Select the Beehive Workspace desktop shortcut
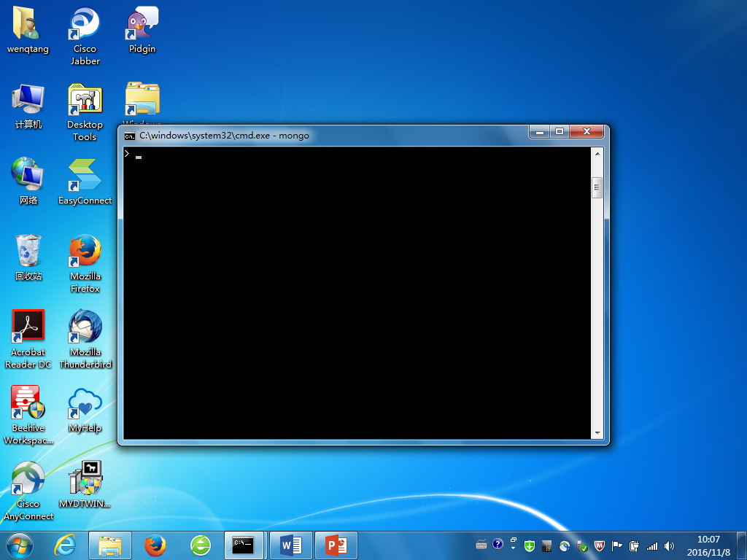The image size is (747, 560). click(x=28, y=415)
